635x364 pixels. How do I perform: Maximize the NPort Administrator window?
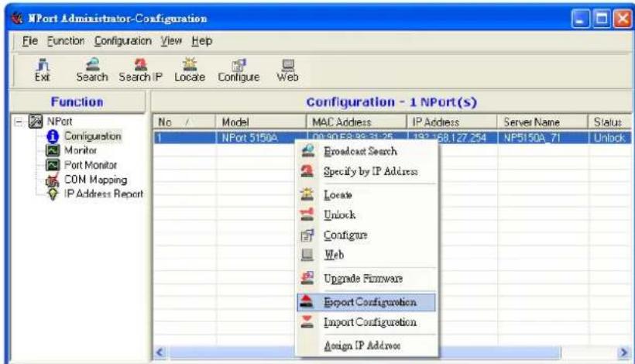tap(602, 19)
